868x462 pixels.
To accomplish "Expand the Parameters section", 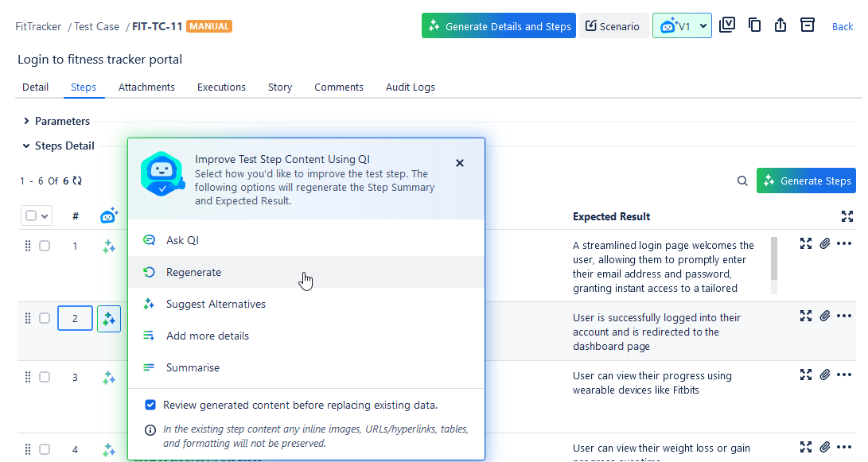I will pos(26,122).
